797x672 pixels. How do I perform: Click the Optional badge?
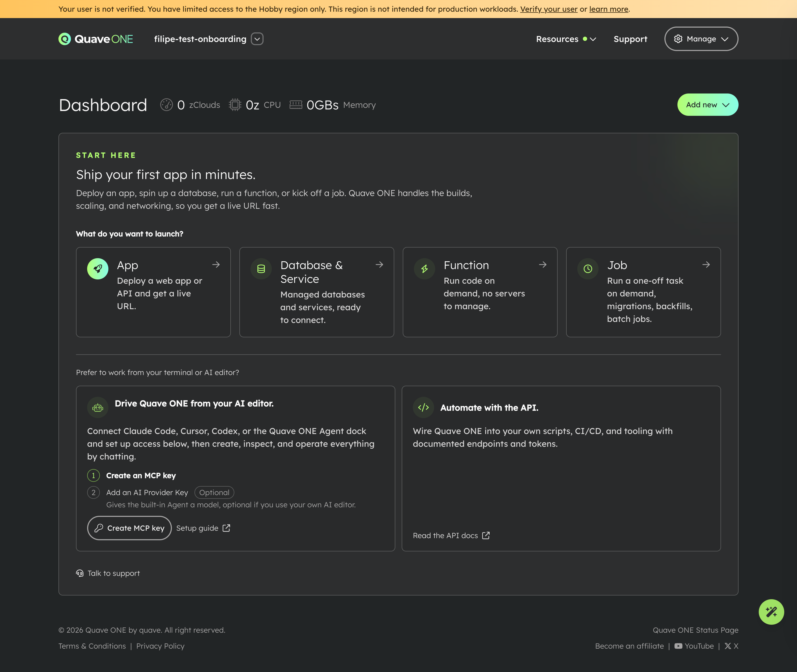click(214, 492)
